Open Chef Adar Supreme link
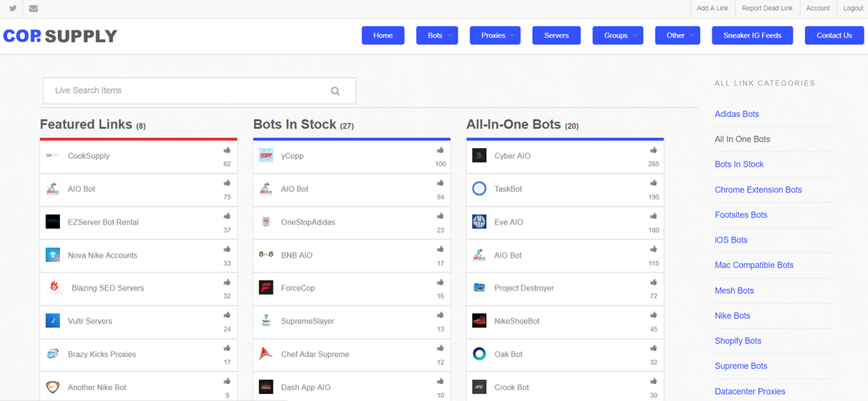This screenshot has height=401, width=868. [x=315, y=355]
